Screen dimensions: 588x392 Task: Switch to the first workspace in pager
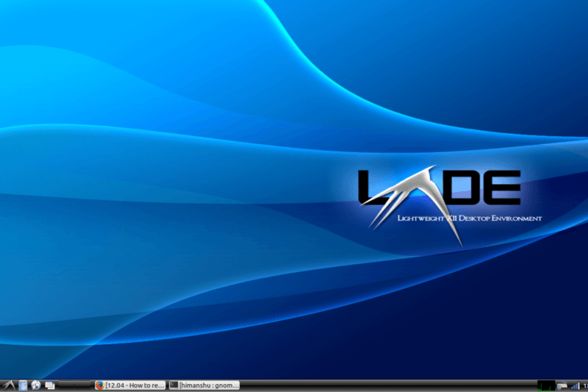pos(66,385)
